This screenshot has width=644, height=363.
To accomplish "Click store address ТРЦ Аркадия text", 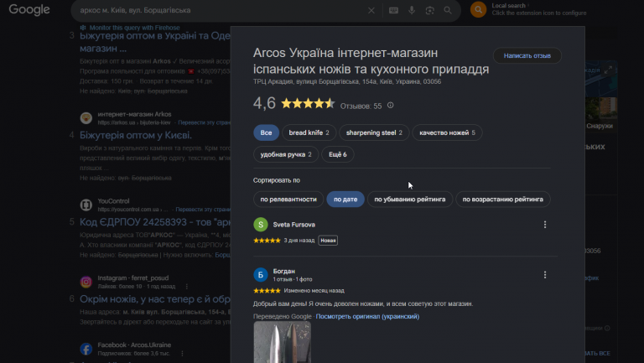I will [347, 81].
